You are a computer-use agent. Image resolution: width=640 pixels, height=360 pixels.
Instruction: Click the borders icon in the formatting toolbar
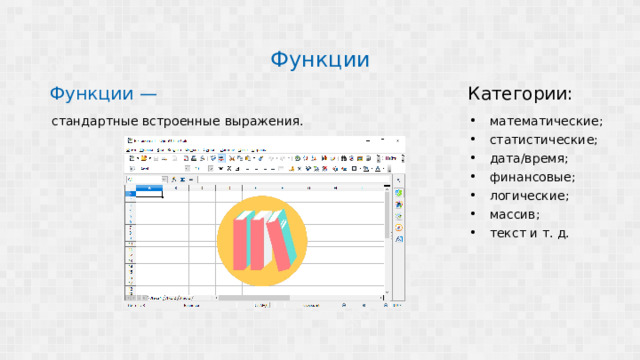pos(354,169)
